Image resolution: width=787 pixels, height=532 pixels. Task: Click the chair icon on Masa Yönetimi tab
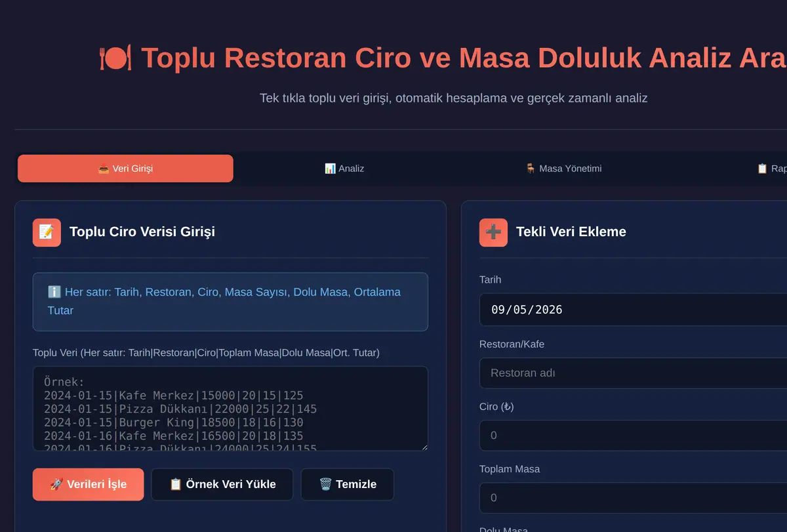(531, 169)
